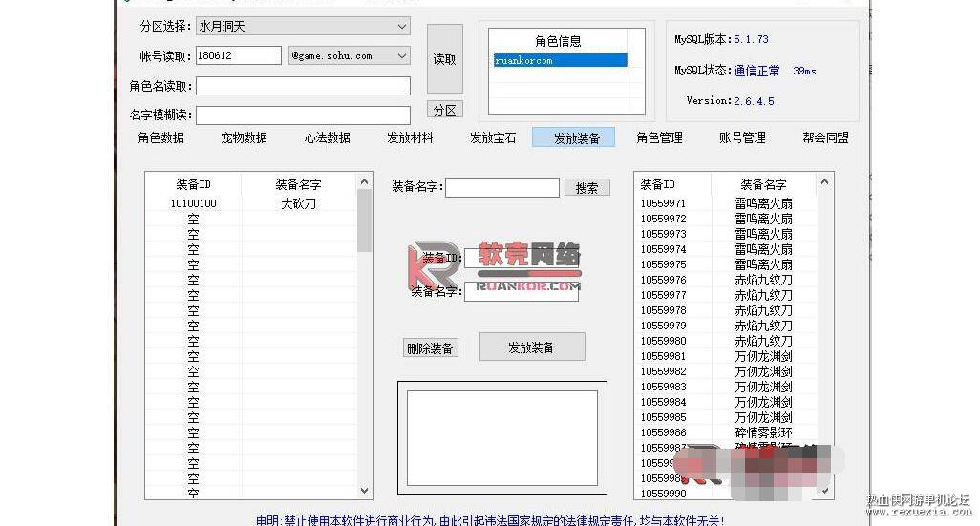This screenshot has height=526, width=980.
Task: Select row 10559979 赤焰九纹刀
Action: (726, 326)
